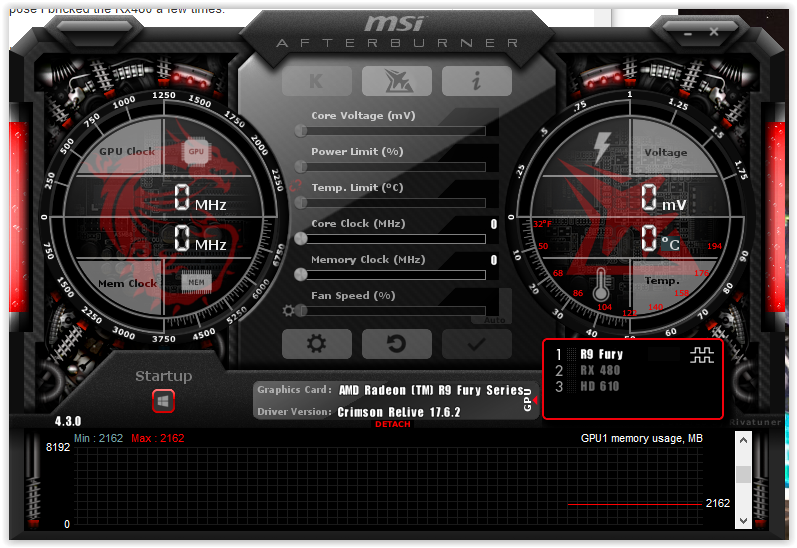Click the Min : 2162 readout
Image resolution: width=797 pixels, height=548 pixels.
(99, 438)
